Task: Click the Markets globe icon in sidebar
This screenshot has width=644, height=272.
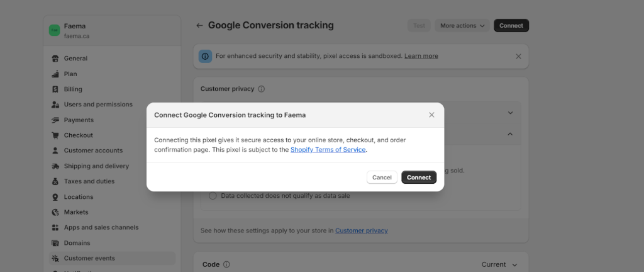Action: coord(55,212)
